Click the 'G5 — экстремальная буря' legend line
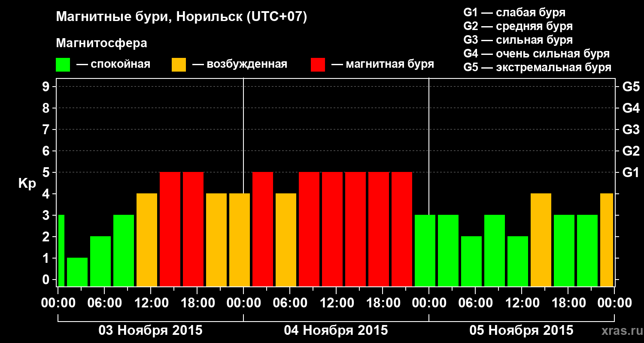The width and height of the screenshot is (644, 343). (538, 67)
